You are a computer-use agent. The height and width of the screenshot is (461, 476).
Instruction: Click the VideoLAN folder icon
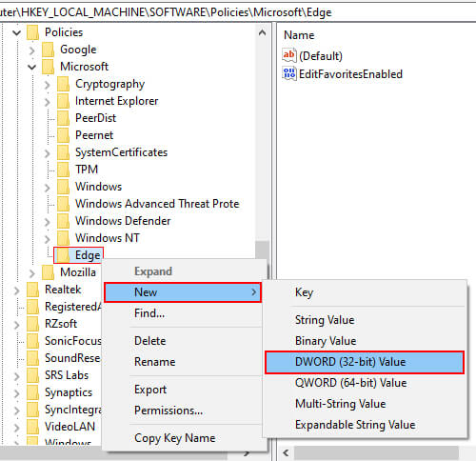tap(33, 427)
